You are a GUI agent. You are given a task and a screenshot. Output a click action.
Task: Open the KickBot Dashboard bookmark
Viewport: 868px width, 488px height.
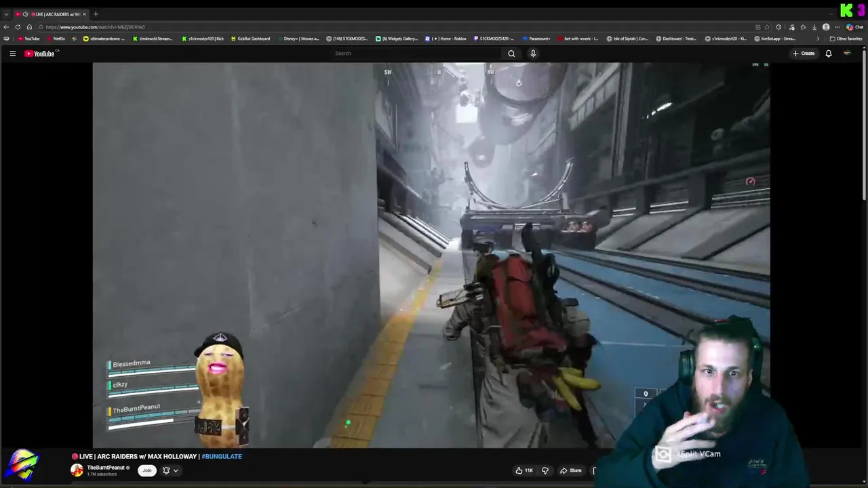(250, 39)
